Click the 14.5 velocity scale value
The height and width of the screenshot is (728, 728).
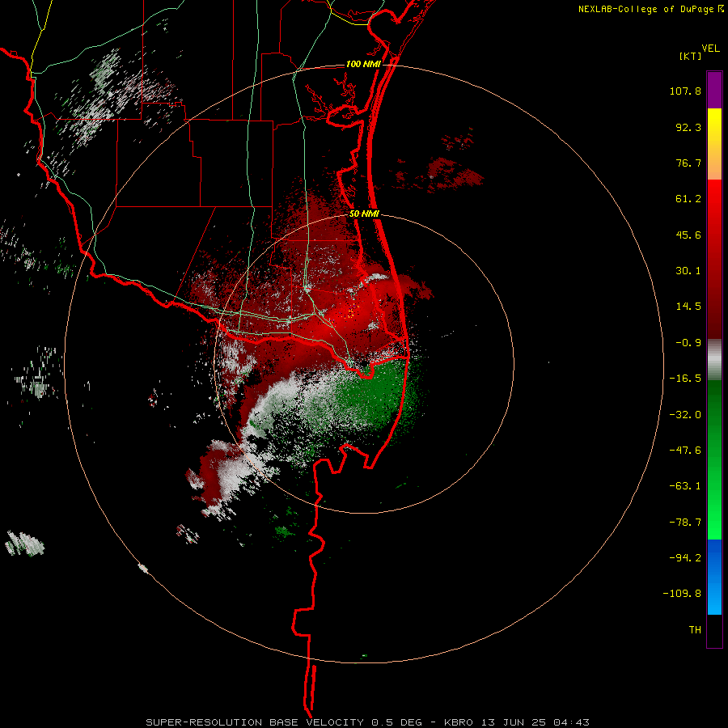[x=688, y=307]
